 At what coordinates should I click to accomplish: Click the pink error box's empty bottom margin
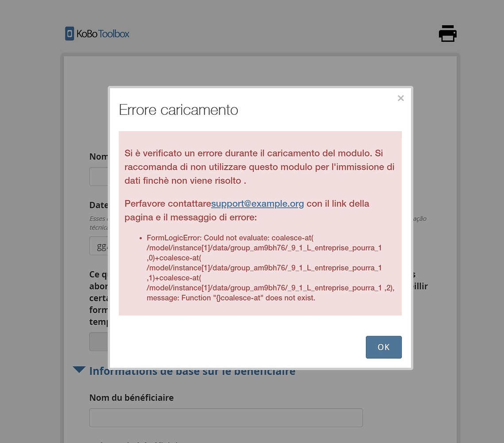point(260,309)
